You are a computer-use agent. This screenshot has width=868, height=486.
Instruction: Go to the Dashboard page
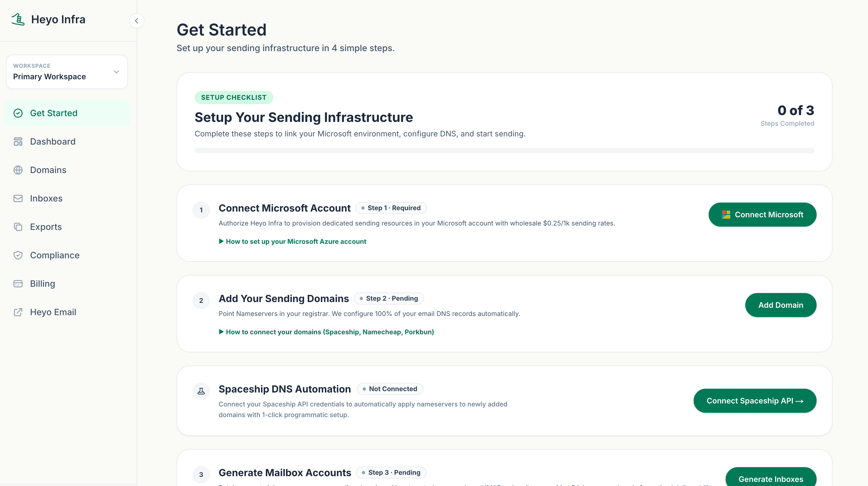(67, 142)
